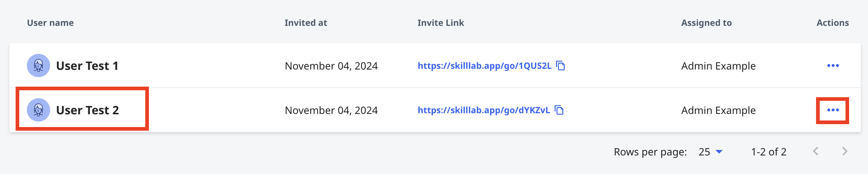Click User Test 2 avatar icon
This screenshot has width=868, height=174.
[38, 110]
